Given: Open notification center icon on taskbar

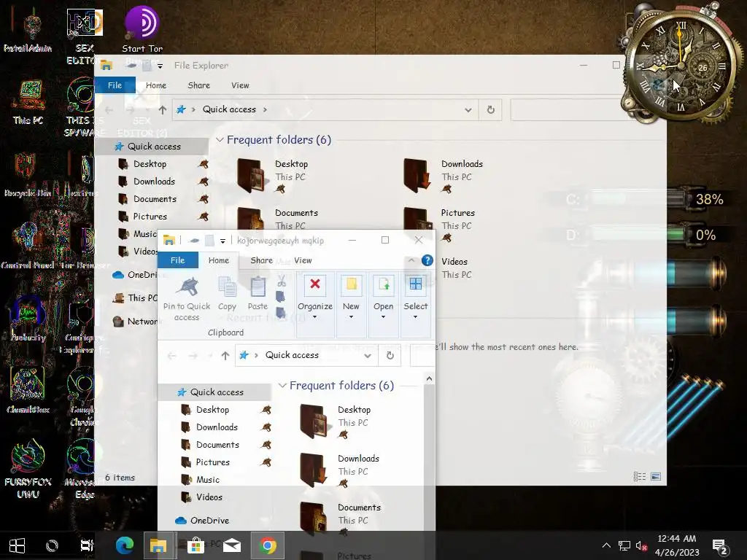Looking at the screenshot, I should point(719,545).
